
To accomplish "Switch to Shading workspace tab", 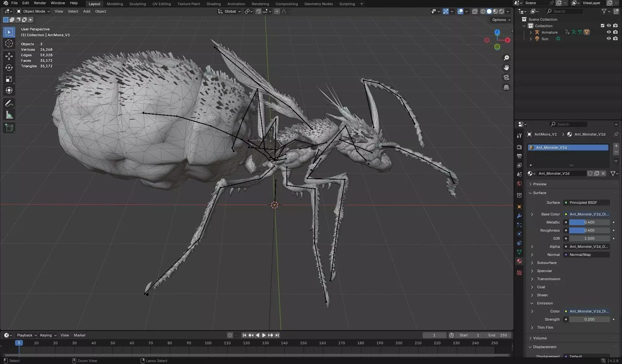I will click(x=213, y=4).
